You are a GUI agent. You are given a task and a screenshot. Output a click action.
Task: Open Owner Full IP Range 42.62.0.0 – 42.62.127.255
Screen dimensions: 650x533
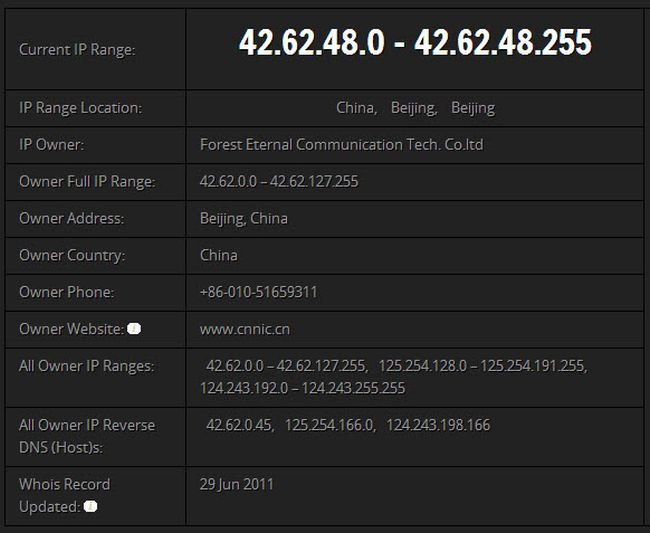point(279,182)
